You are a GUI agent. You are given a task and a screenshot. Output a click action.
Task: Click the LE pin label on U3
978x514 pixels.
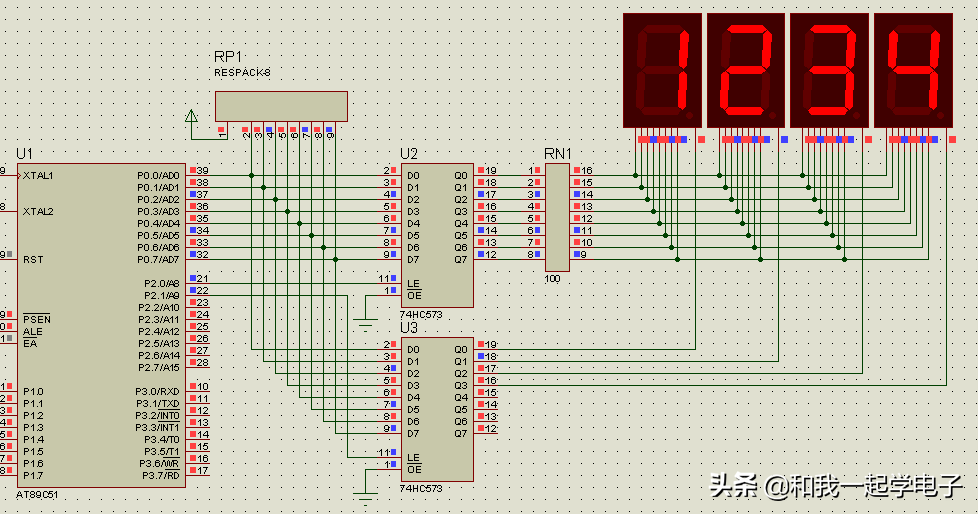click(x=414, y=457)
